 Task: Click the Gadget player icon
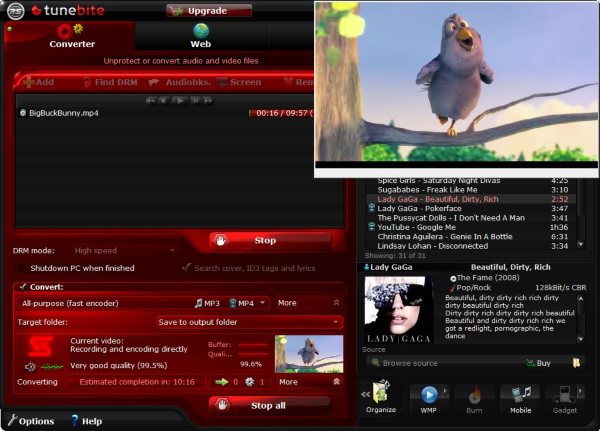point(568,394)
